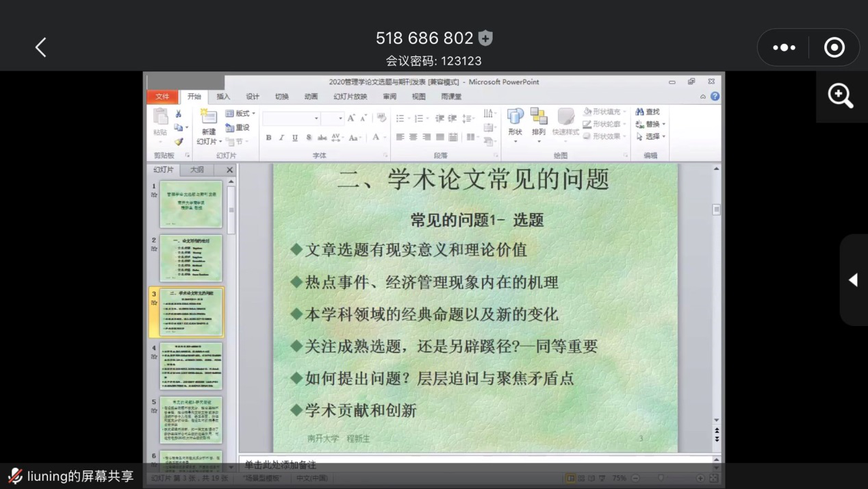The height and width of the screenshot is (489, 868).
Task: Switch to the 大纲 (Outline) pane tab
Action: click(x=197, y=170)
